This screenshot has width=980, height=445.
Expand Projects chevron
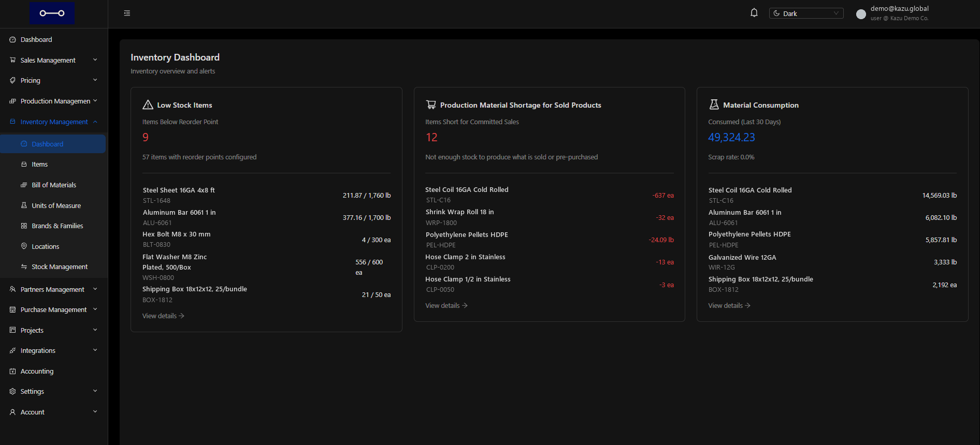point(95,330)
